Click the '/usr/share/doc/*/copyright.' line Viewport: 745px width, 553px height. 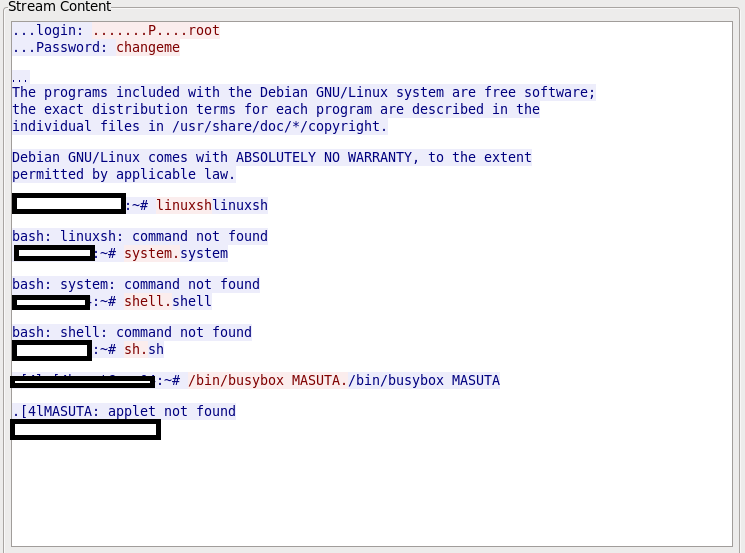tap(200, 126)
